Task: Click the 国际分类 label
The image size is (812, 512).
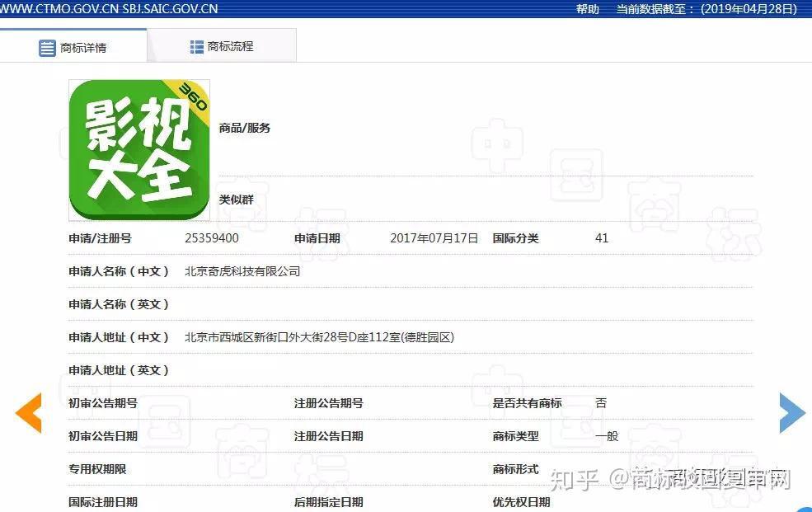Action: pos(516,238)
